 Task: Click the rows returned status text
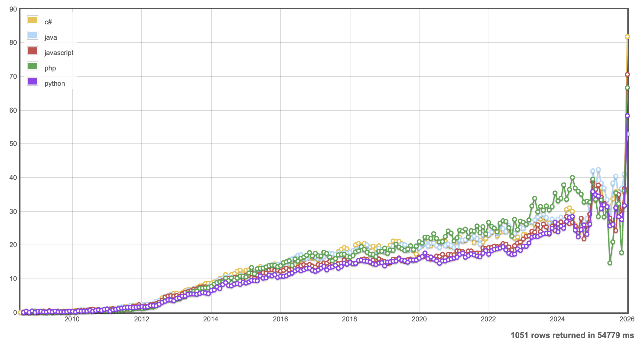click(x=572, y=335)
